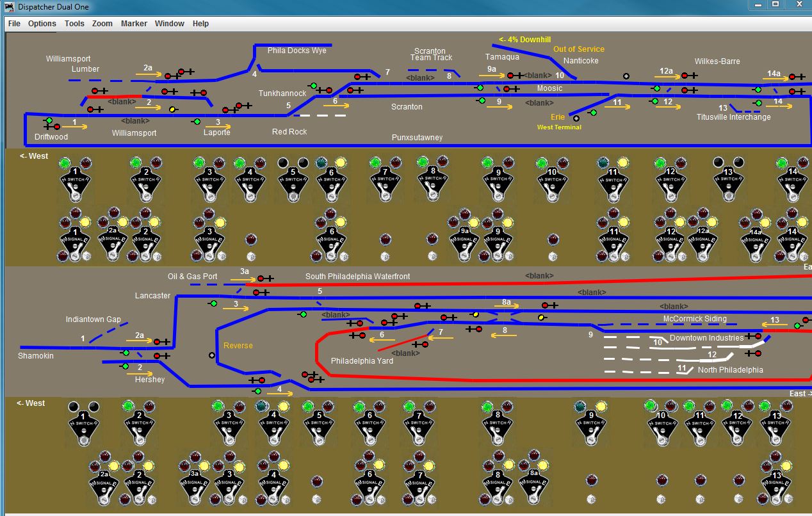Viewport: 812px width, 516px height.
Task: Toggle switch lever 7 in lower CTC panel
Action: [x=419, y=426]
